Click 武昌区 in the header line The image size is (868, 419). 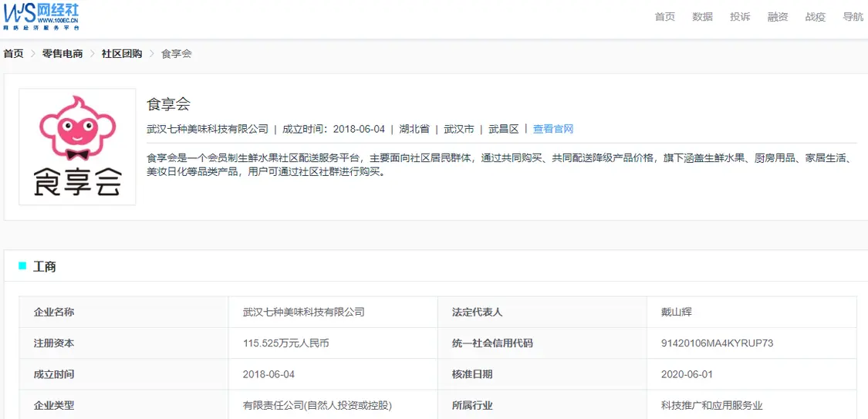[504, 129]
